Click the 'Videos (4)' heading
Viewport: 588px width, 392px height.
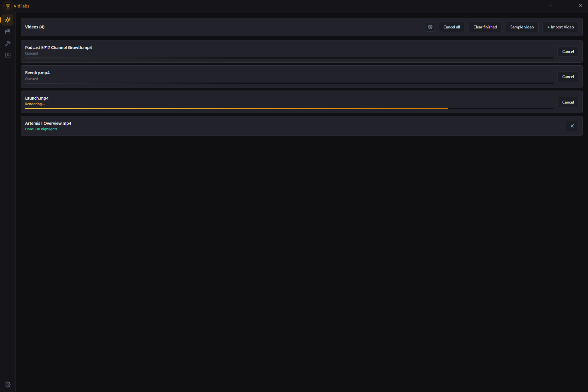[35, 27]
